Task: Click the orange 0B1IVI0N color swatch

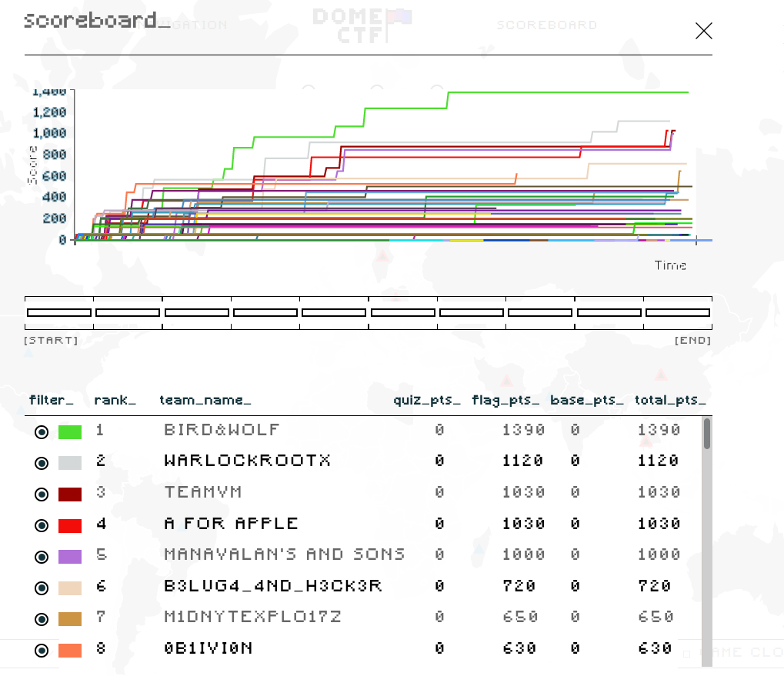Action: [x=70, y=651]
